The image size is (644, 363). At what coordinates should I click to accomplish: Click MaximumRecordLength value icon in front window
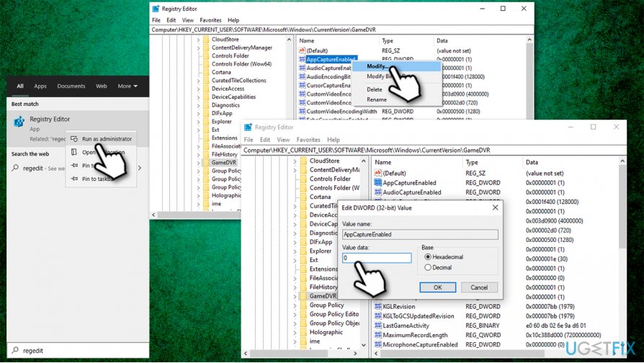click(378, 335)
